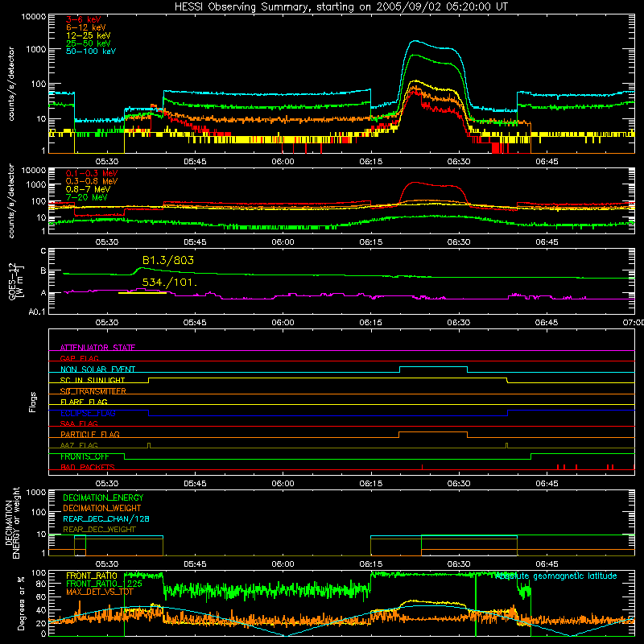Image resolution: width=644 pixels, height=644 pixels.
Task: Click the '05:45' tick below the GOES panel
Action: pyautogui.click(x=195, y=323)
